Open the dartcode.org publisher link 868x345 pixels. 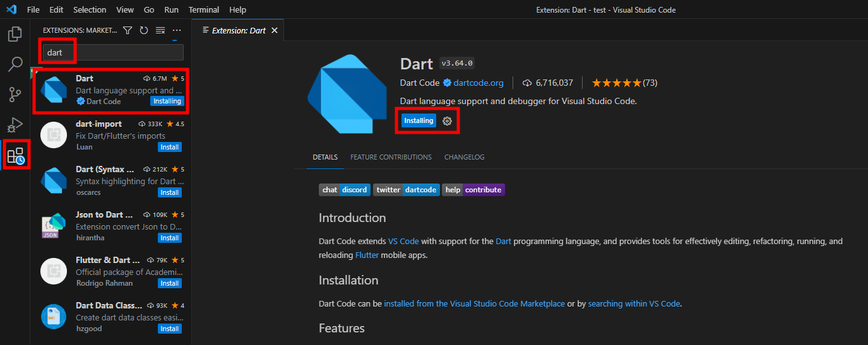pyautogui.click(x=478, y=83)
